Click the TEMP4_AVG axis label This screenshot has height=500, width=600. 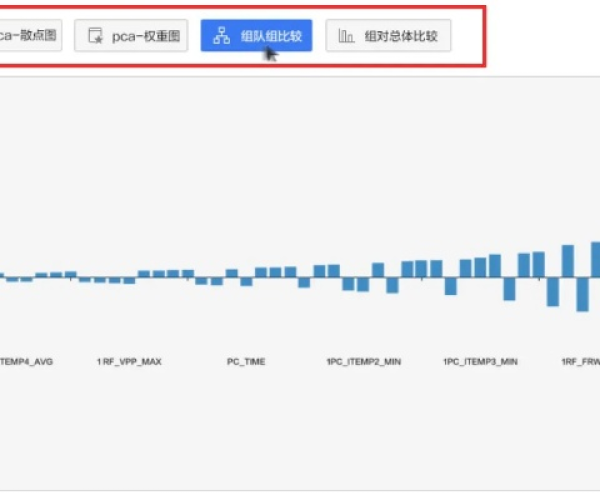click(x=27, y=361)
